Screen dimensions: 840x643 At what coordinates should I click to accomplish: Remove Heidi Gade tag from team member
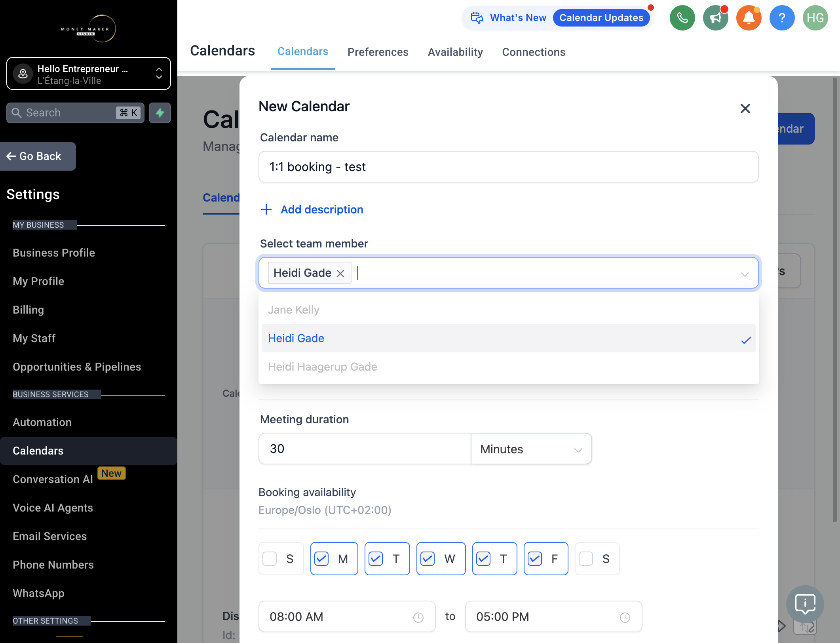click(340, 274)
